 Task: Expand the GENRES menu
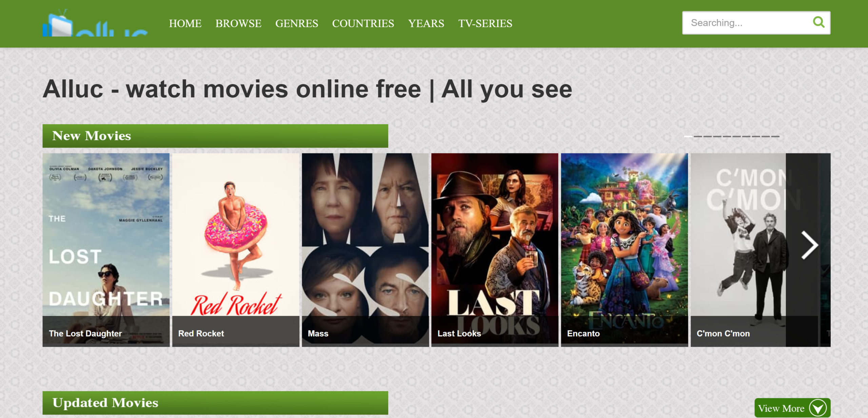[297, 23]
